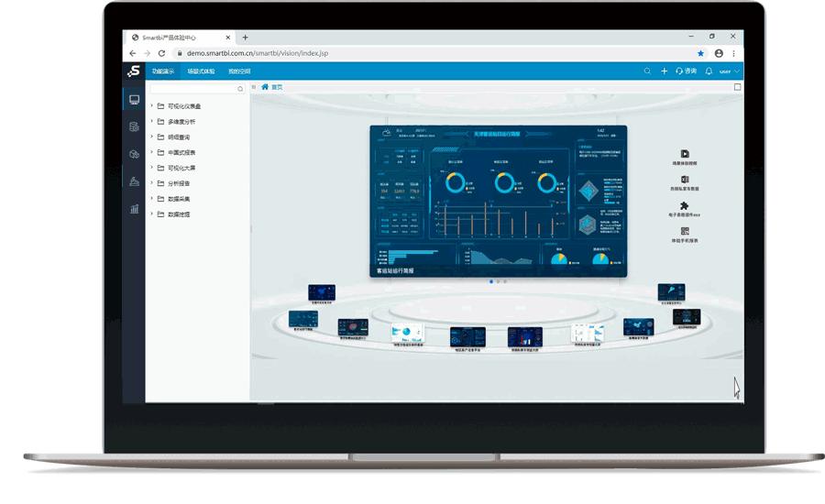
Task: Toggle the fullscreen square at top right
Action: [738, 87]
